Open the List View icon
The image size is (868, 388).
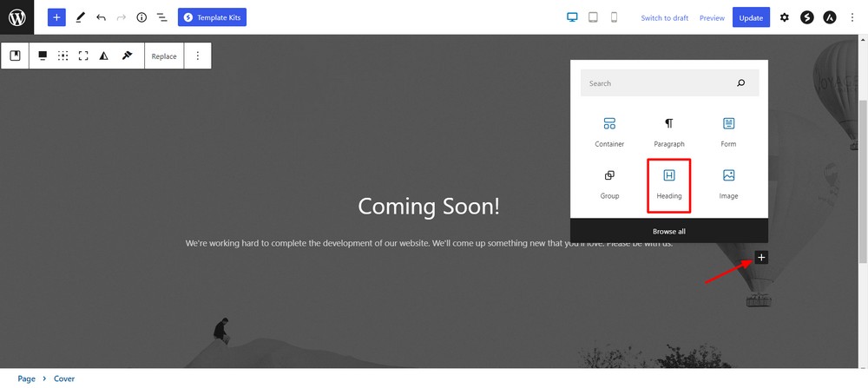pos(161,17)
